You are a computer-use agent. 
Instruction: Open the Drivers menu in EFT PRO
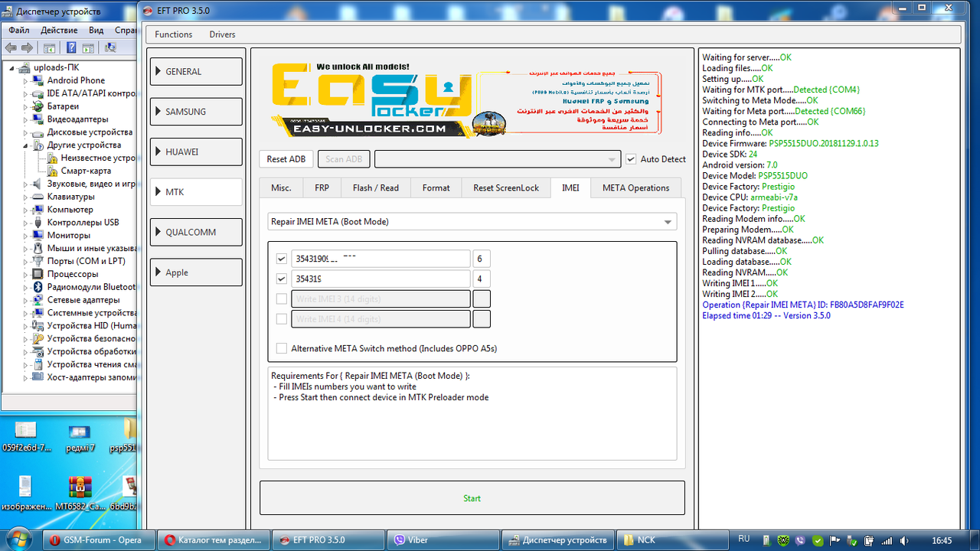222,34
